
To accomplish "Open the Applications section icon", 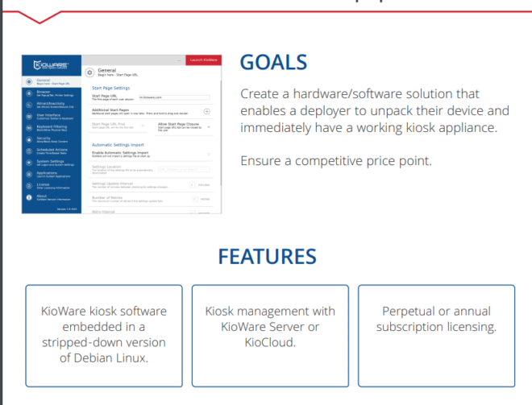I will [x=29, y=174].
